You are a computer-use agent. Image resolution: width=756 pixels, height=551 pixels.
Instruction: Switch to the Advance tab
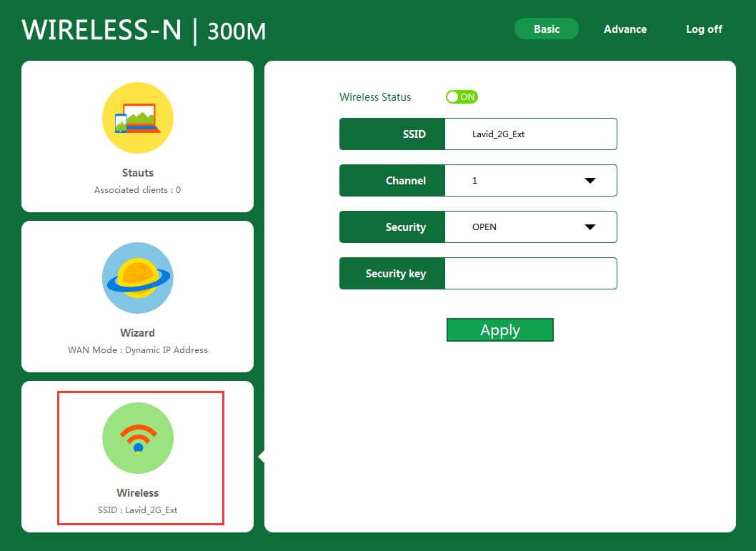625,29
